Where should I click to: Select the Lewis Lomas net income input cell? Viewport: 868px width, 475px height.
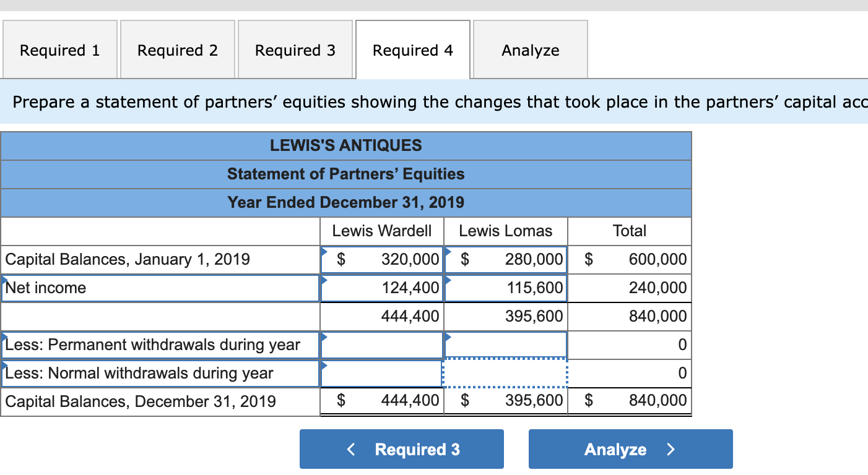coord(505,288)
